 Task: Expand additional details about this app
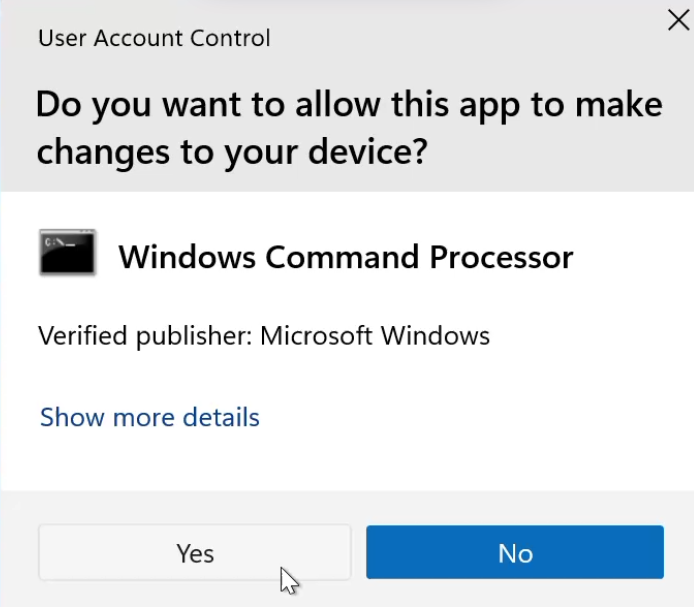tap(150, 417)
